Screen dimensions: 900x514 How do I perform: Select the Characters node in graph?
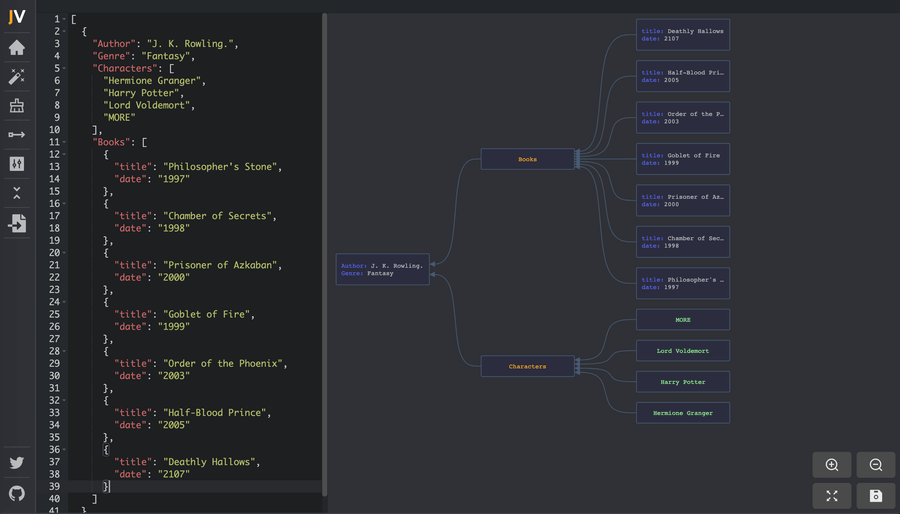point(527,366)
